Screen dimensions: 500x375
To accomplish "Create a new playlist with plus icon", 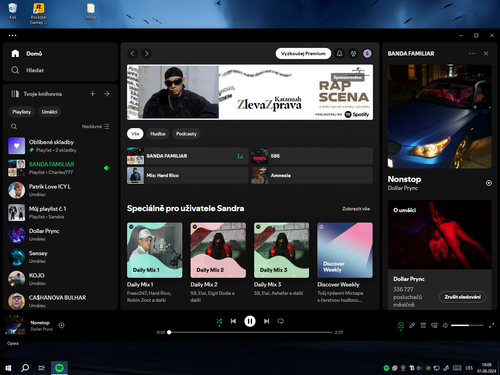I will click(x=93, y=94).
